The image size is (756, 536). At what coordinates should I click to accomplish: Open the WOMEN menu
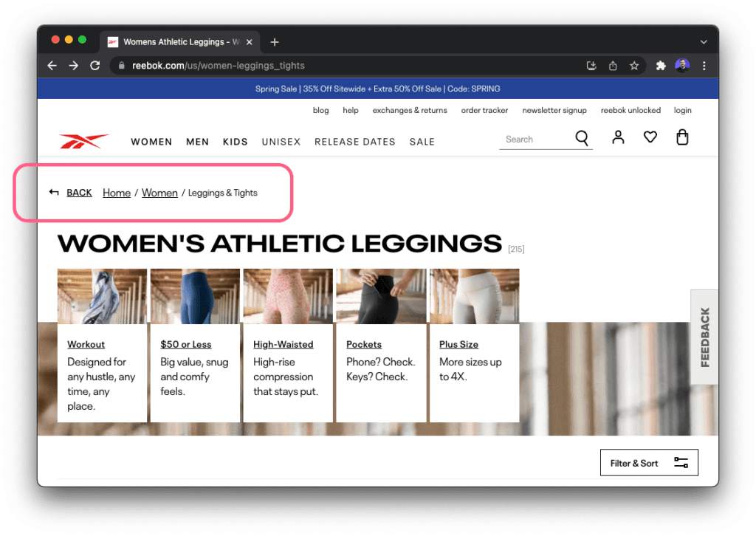coord(151,142)
